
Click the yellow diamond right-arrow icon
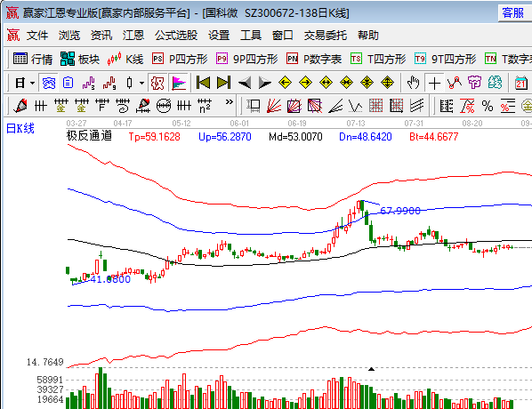tap(305, 83)
